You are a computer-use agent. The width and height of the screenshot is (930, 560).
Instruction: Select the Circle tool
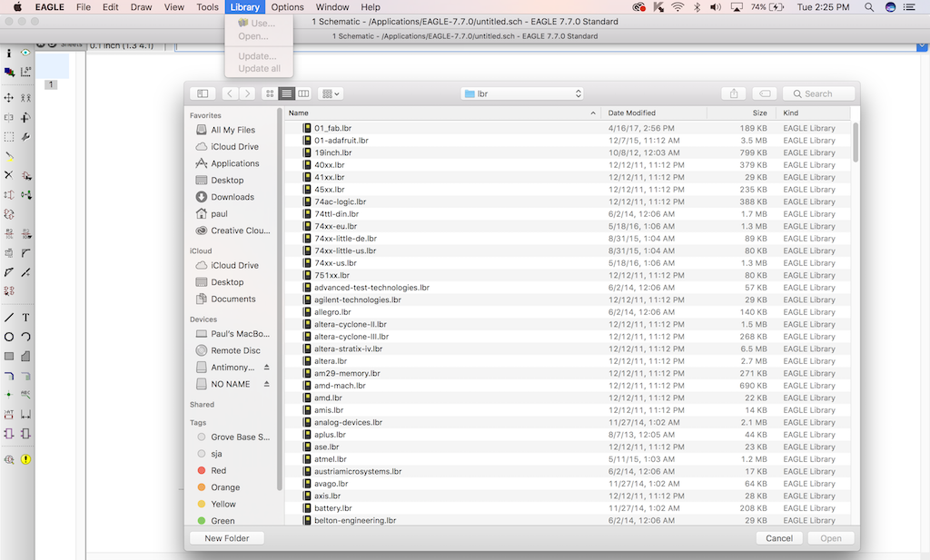(9, 337)
